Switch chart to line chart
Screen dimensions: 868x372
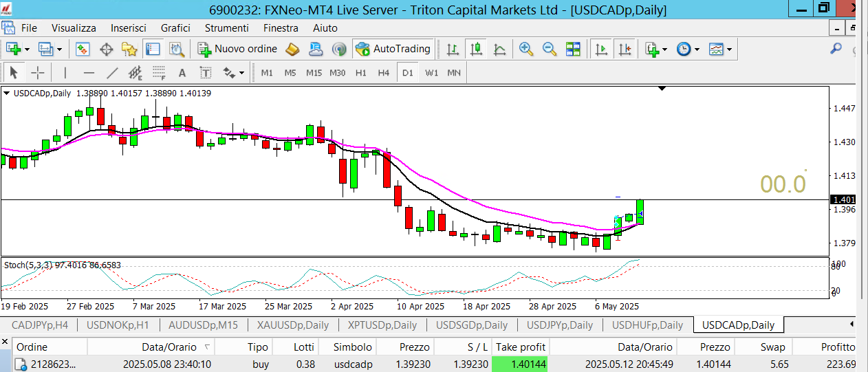click(499, 49)
